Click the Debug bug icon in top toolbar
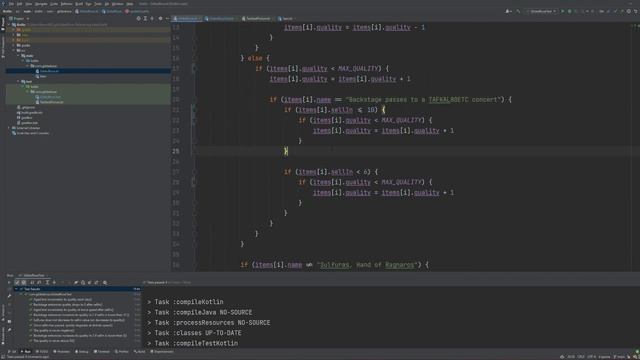This screenshot has width=640, height=360. pyautogui.click(x=569, y=11)
